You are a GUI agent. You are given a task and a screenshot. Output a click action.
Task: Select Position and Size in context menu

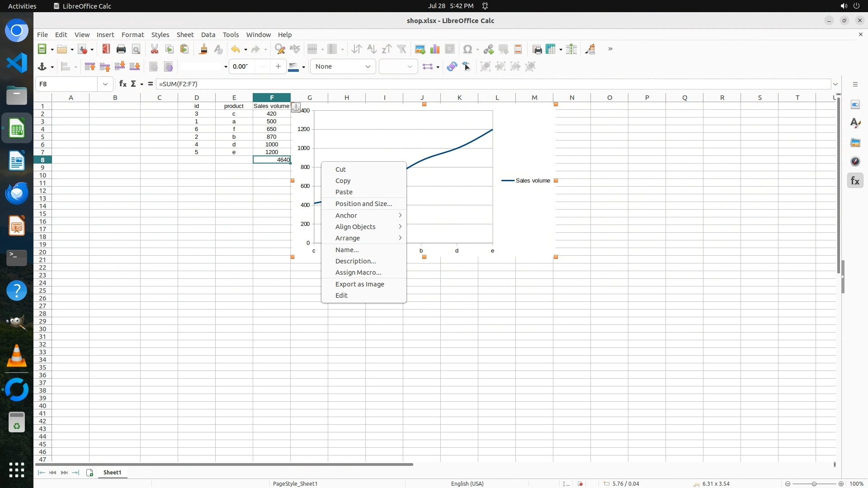[x=363, y=204]
